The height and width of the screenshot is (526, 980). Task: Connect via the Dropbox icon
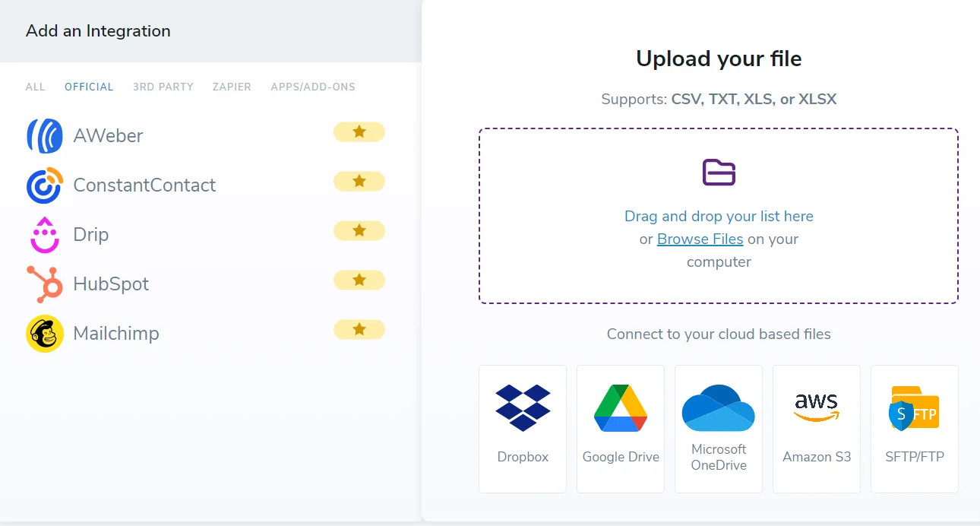[x=522, y=407]
